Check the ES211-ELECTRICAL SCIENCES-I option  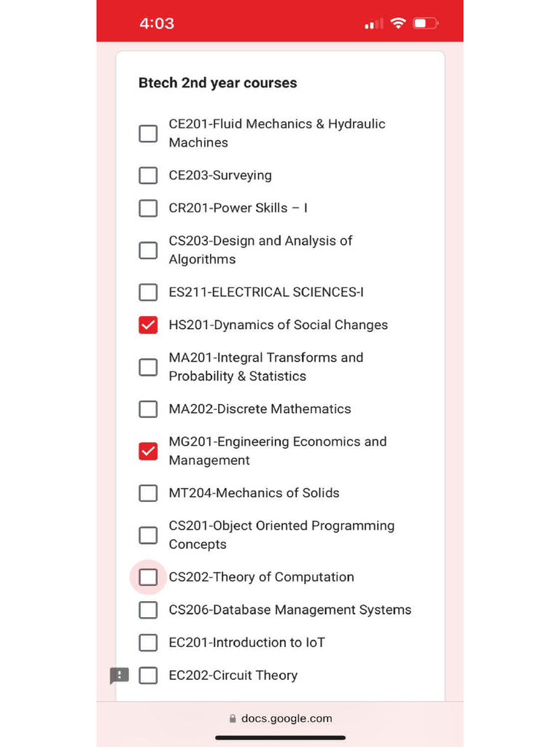[148, 292]
